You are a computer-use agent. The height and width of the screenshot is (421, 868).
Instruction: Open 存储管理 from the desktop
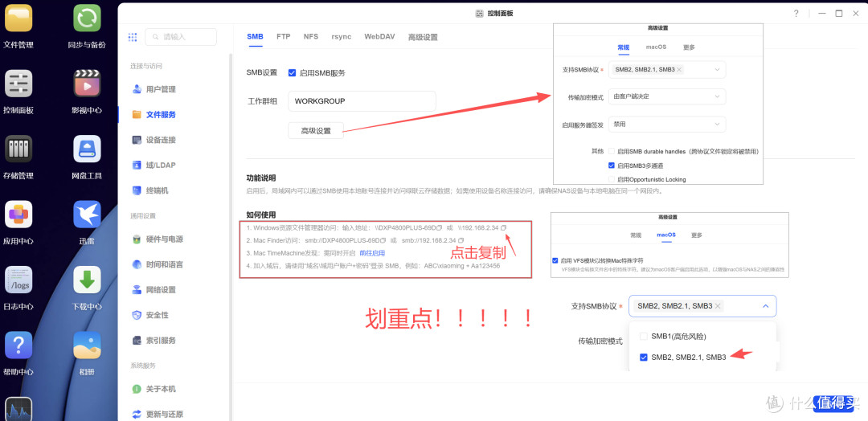pos(18,149)
